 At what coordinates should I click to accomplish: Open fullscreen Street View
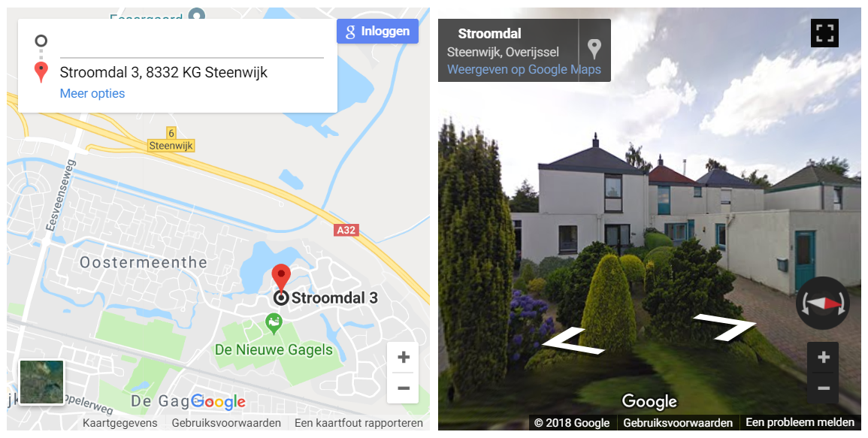pyautogui.click(x=824, y=32)
